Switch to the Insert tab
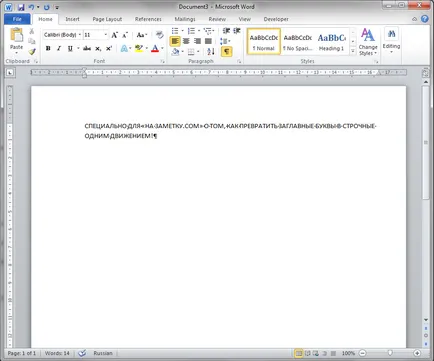The height and width of the screenshot is (361, 434). click(72, 19)
